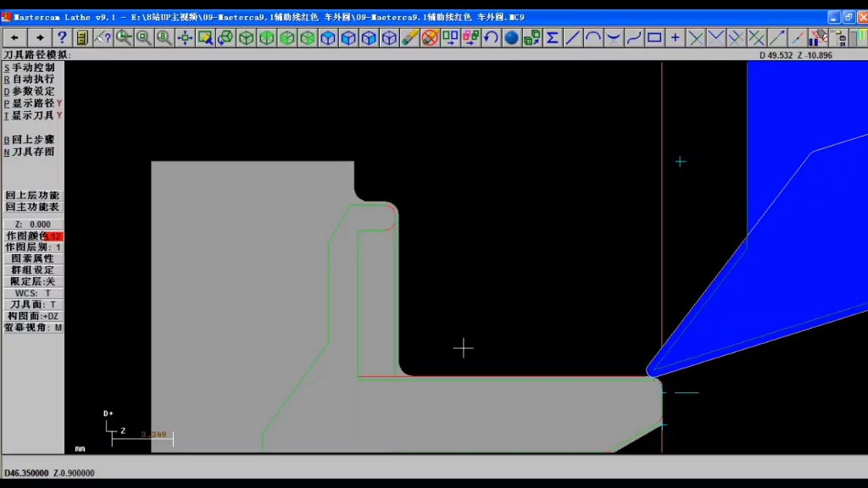Screen dimensions: 868x488
Task: Click the red crossed-circle Undelete icon
Action: click(430, 37)
